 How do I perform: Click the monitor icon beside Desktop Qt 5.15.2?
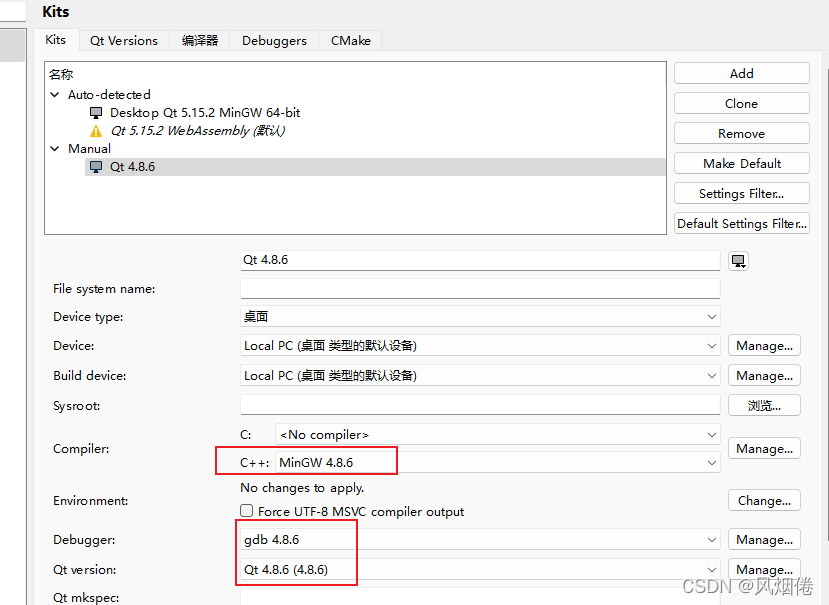click(96, 113)
